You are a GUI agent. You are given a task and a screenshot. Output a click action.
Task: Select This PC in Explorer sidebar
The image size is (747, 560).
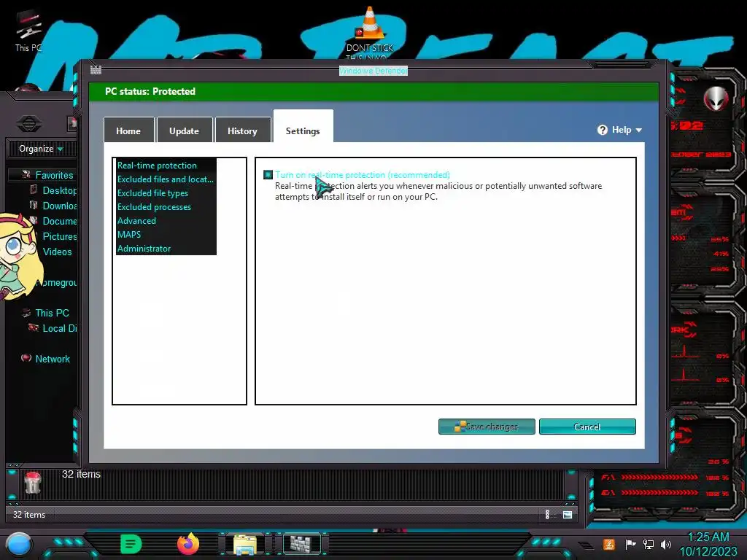52,313
